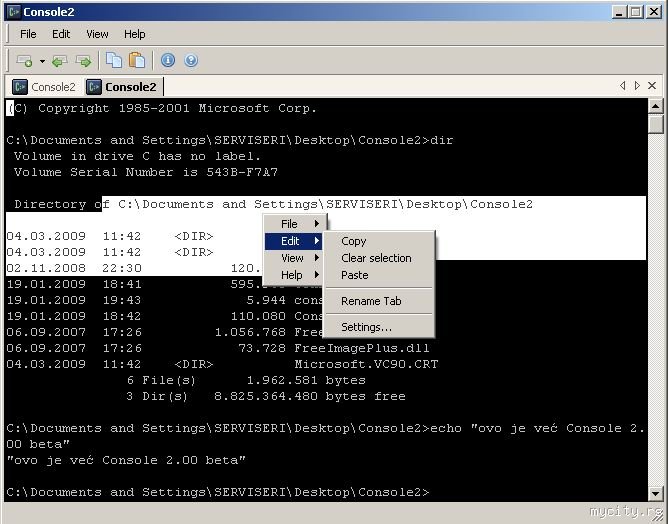This screenshot has width=668, height=524.
Task: Click the vertical scrollbar thumb
Action: (655, 124)
